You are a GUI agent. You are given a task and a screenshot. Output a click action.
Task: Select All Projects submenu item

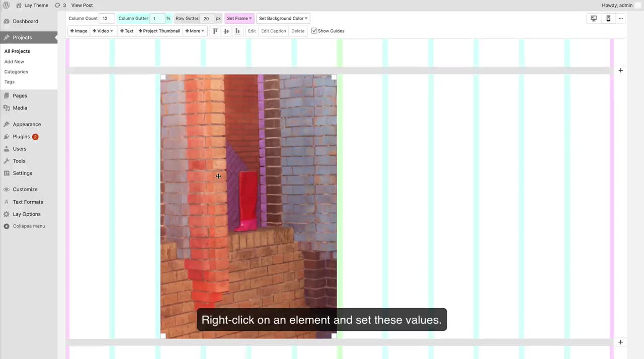[17, 51]
